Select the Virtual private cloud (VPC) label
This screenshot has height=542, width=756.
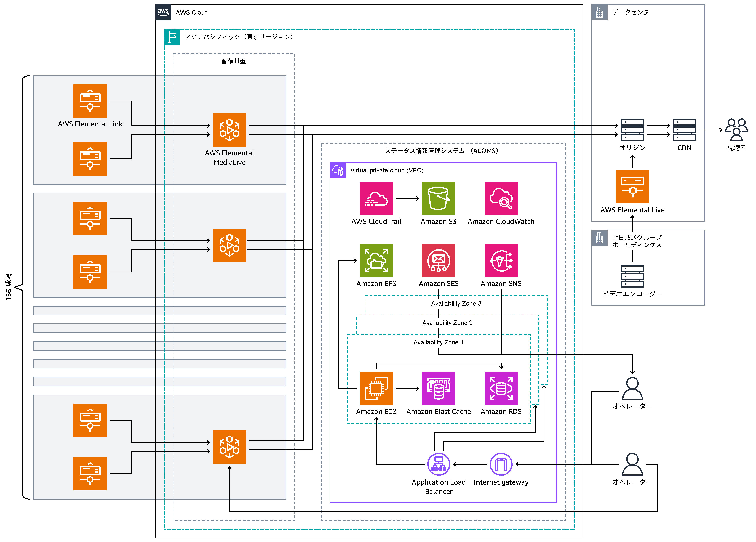(x=387, y=171)
